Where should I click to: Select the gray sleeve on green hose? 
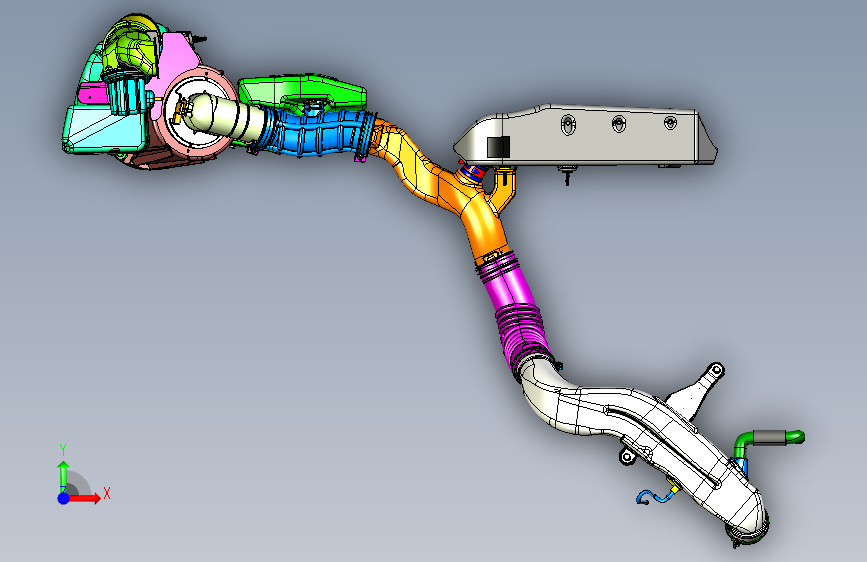[x=769, y=437]
